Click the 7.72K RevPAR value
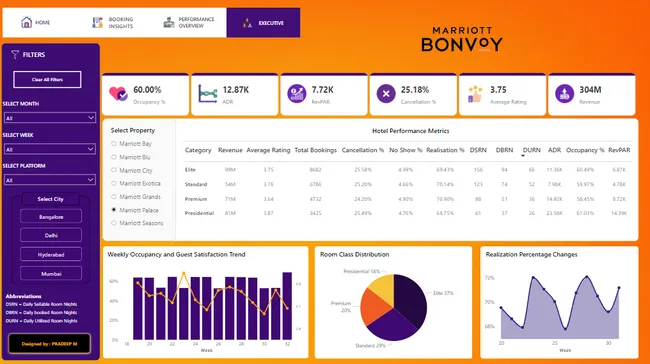Image resolution: width=650 pixels, height=364 pixels. pos(323,90)
